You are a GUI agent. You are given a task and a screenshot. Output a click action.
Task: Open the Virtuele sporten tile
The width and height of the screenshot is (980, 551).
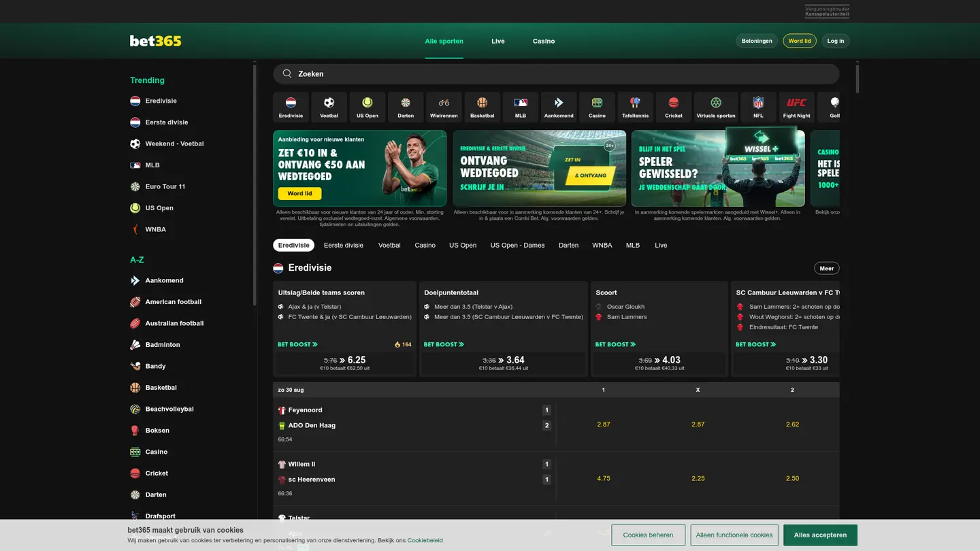[716, 107]
